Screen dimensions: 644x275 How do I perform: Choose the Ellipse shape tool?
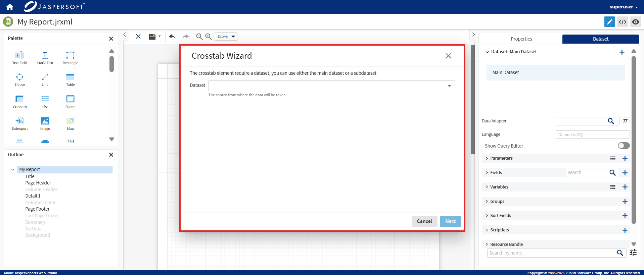coord(19,79)
